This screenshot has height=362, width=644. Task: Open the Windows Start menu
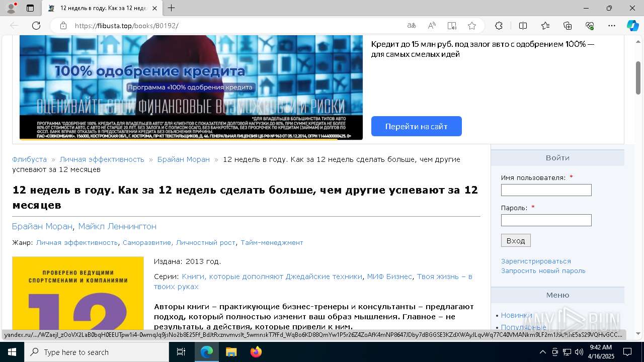pos(12,352)
